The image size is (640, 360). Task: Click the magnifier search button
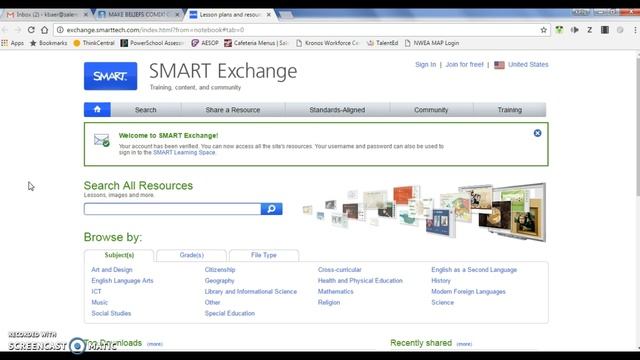click(271, 209)
